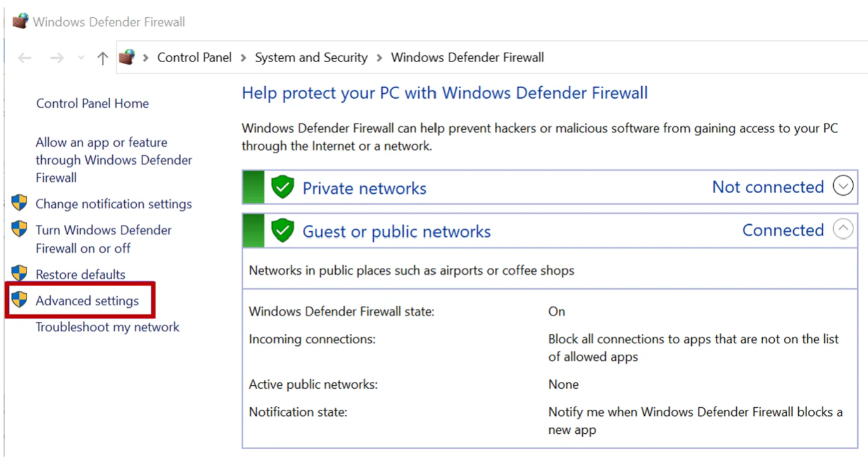Image resolution: width=868 pixels, height=475 pixels.
Task: Click the Windows Defender Firewall title bar icon
Action: (20, 22)
